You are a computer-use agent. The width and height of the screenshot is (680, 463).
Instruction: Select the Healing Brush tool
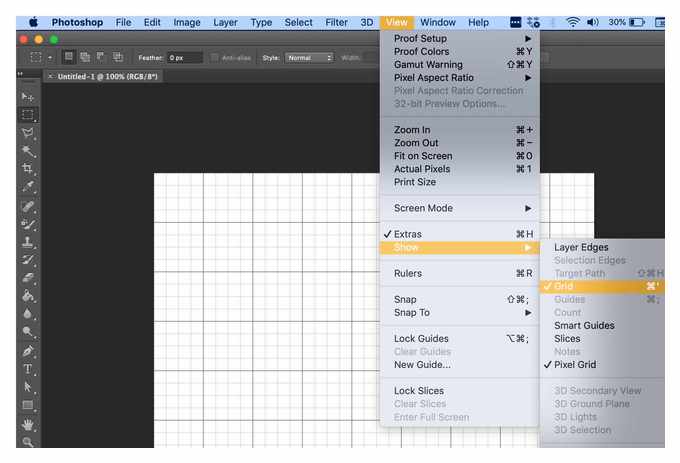(x=28, y=206)
